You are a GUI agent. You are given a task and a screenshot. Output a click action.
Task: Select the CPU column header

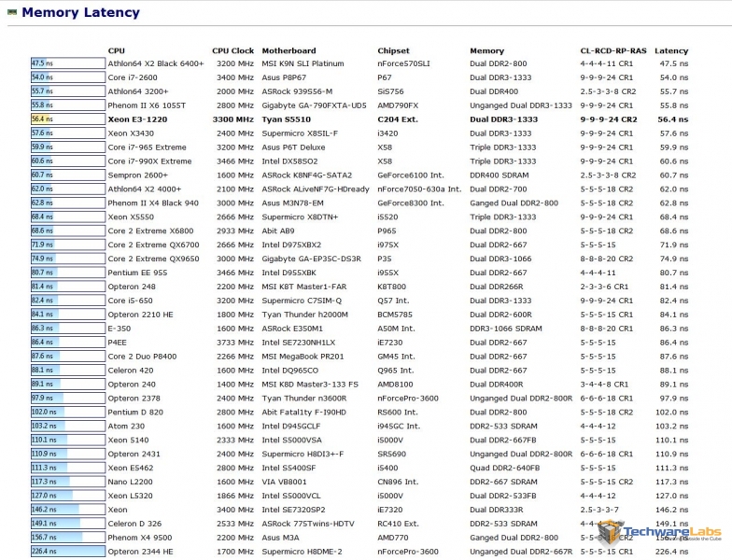116,50
